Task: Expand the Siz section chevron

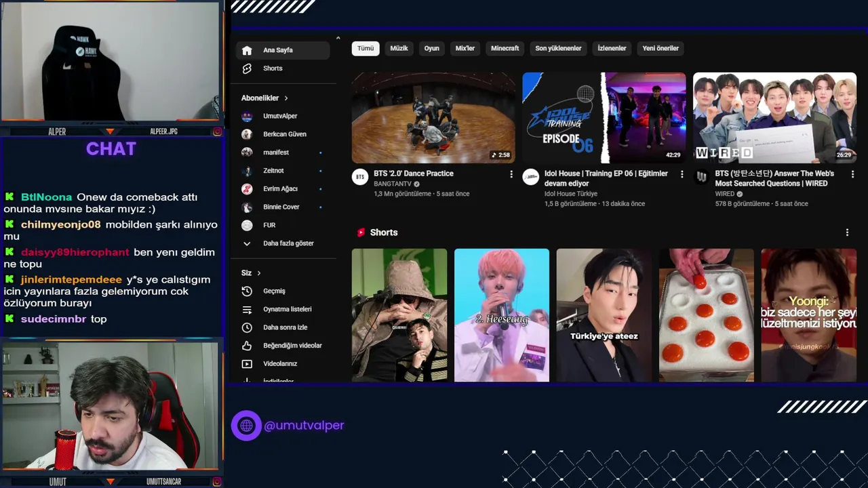Action: tap(259, 273)
